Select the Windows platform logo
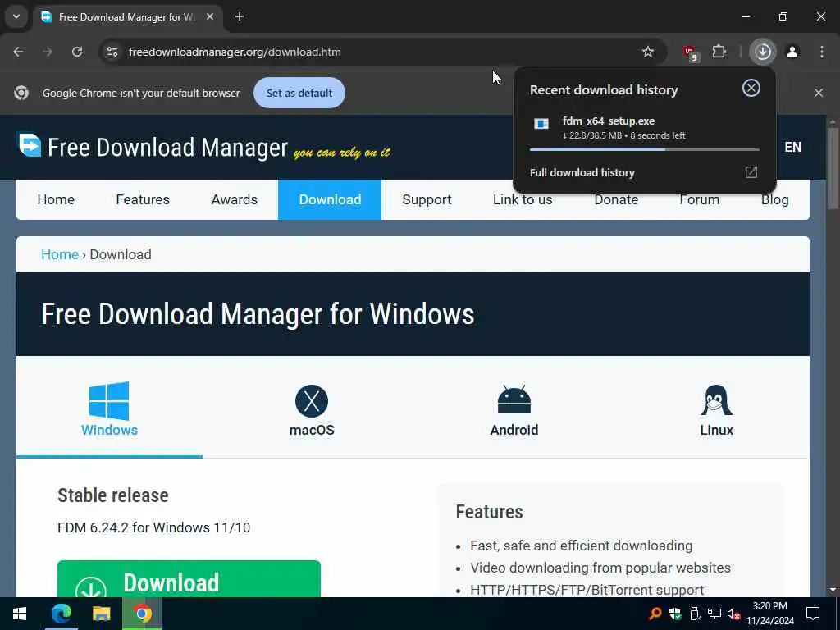Screen dimensions: 840x630 click(x=109, y=400)
